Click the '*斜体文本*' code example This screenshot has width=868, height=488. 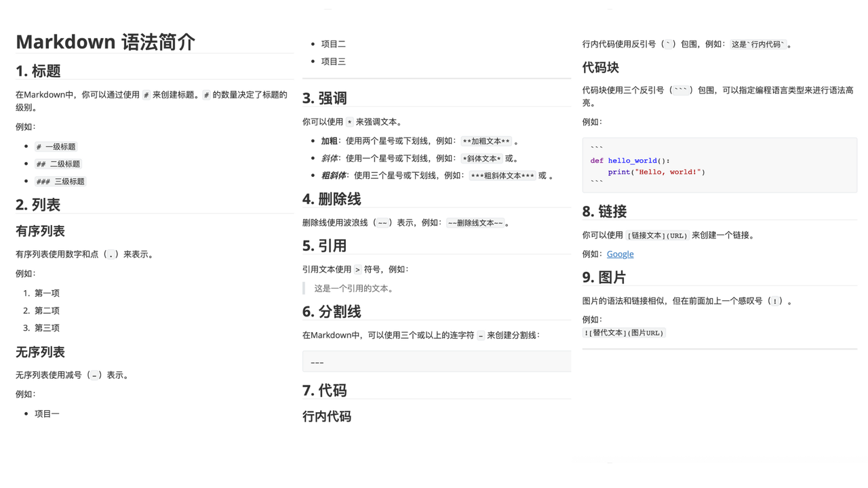click(481, 159)
